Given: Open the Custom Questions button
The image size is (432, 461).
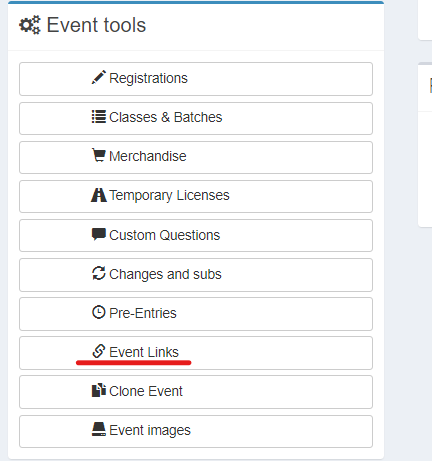Looking at the screenshot, I should [196, 235].
